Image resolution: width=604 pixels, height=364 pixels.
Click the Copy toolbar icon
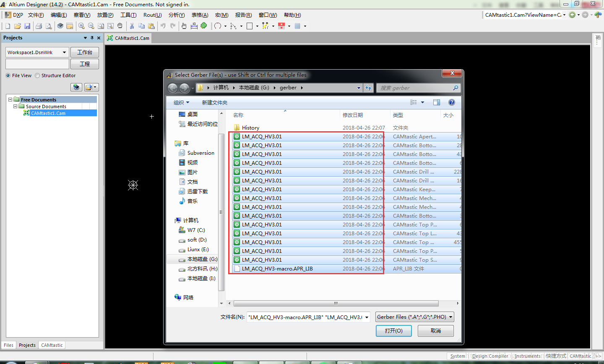pyautogui.click(x=141, y=26)
